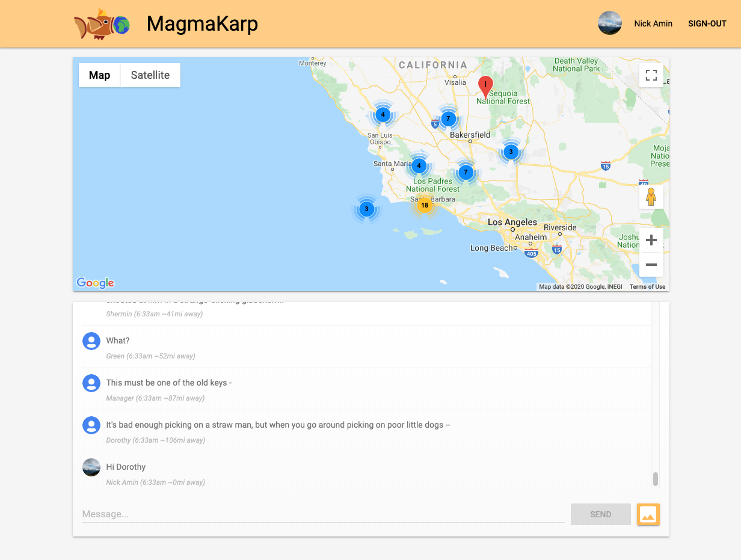This screenshot has height=560, width=741.
Task: Click Dorothy's straw man message text
Action: (x=278, y=425)
